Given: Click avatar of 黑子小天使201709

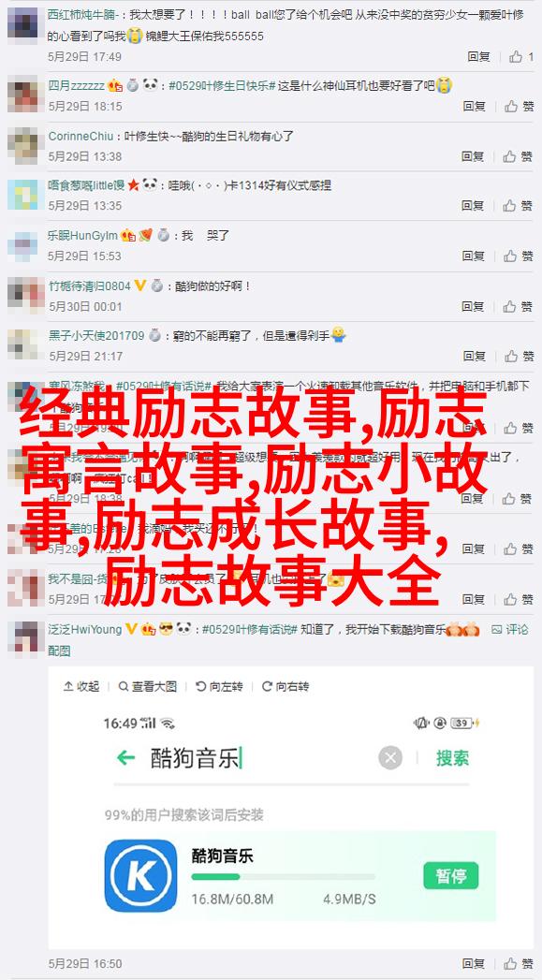Looking at the screenshot, I should coord(23,344).
